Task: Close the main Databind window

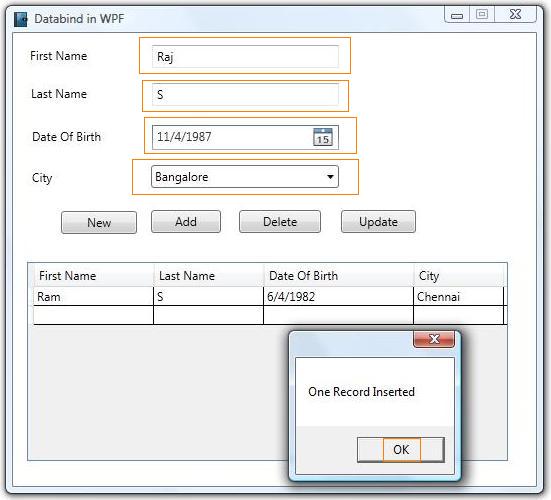Action: point(515,15)
